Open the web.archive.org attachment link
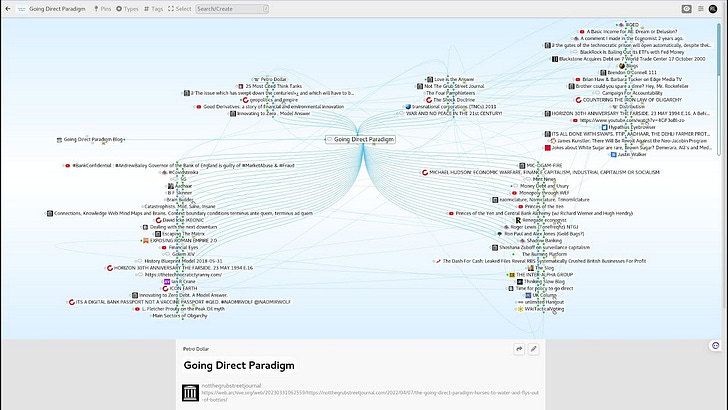Screen dimensions: 728x410 click(x=370, y=396)
